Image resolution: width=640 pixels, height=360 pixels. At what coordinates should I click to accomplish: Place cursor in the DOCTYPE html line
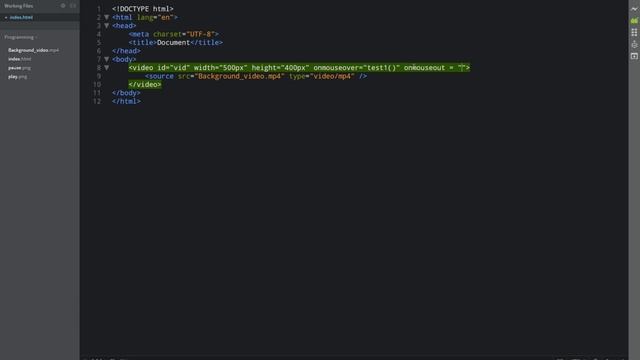[142, 9]
